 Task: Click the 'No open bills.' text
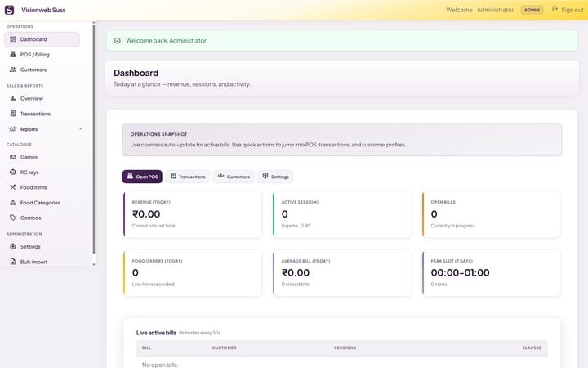[x=160, y=365]
